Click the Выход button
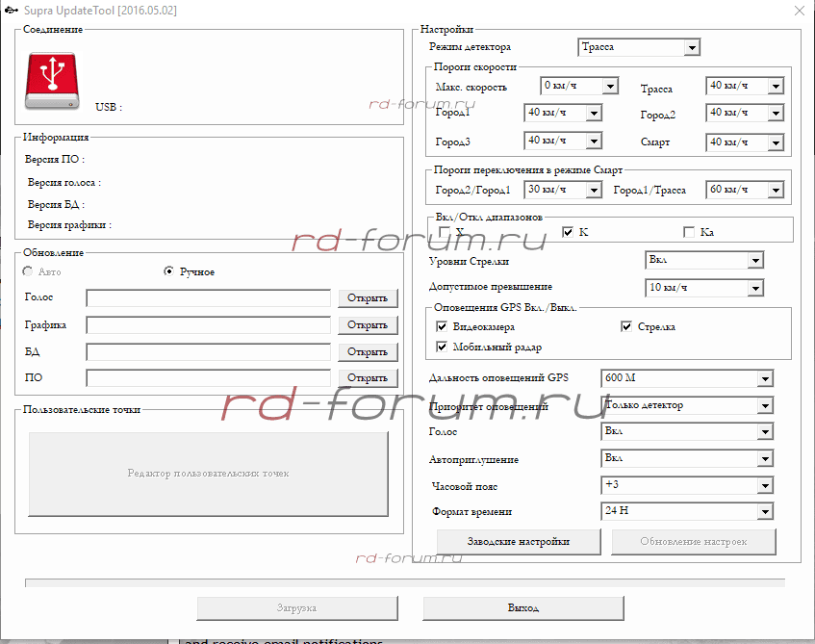The height and width of the screenshot is (644, 815). [523, 608]
